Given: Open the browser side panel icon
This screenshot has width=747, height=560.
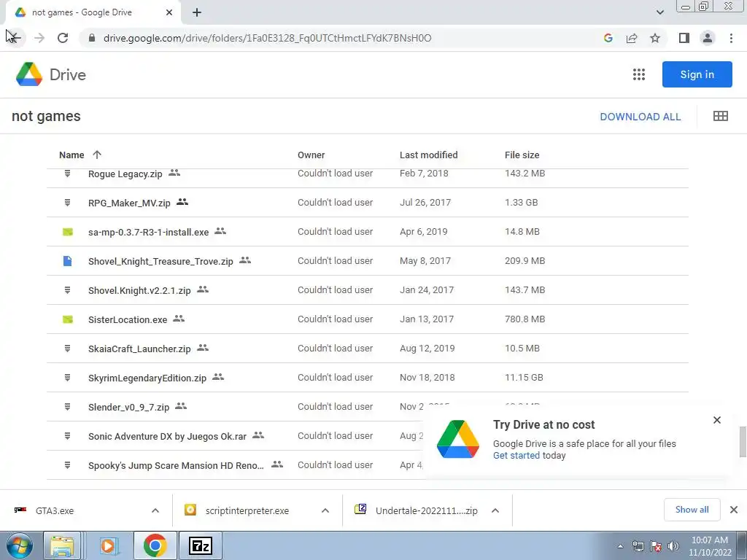Looking at the screenshot, I should point(684,38).
